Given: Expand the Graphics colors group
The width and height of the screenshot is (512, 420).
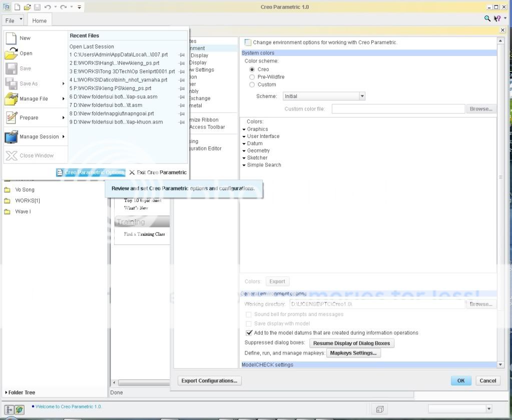Looking at the screenshot, I should [x=244, y=129].
